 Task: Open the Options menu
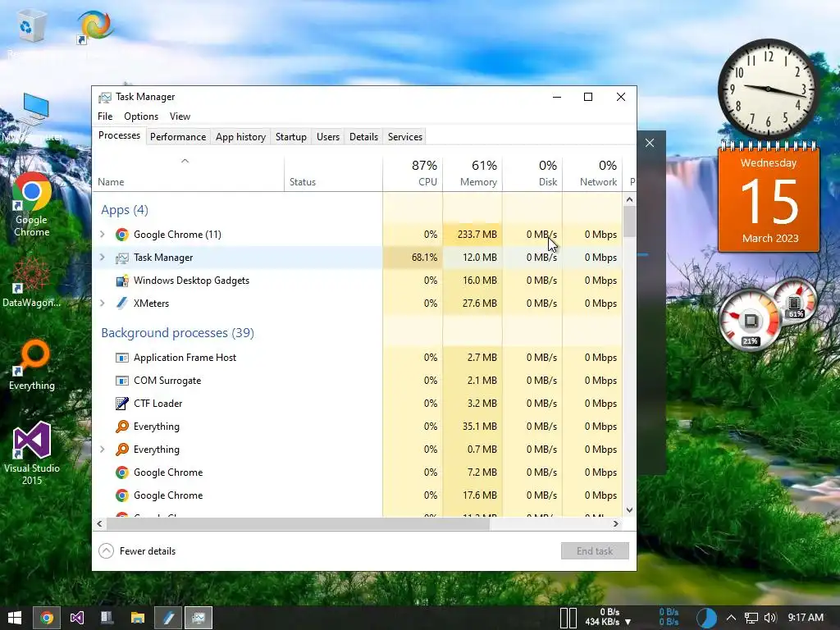pos(141,116)
